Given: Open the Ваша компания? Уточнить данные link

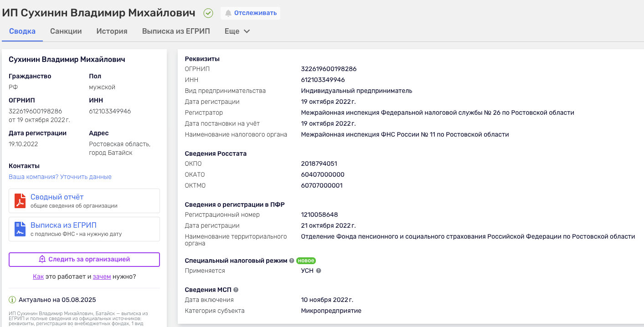Looking at the screenshot, I should [x=59, y=177].
